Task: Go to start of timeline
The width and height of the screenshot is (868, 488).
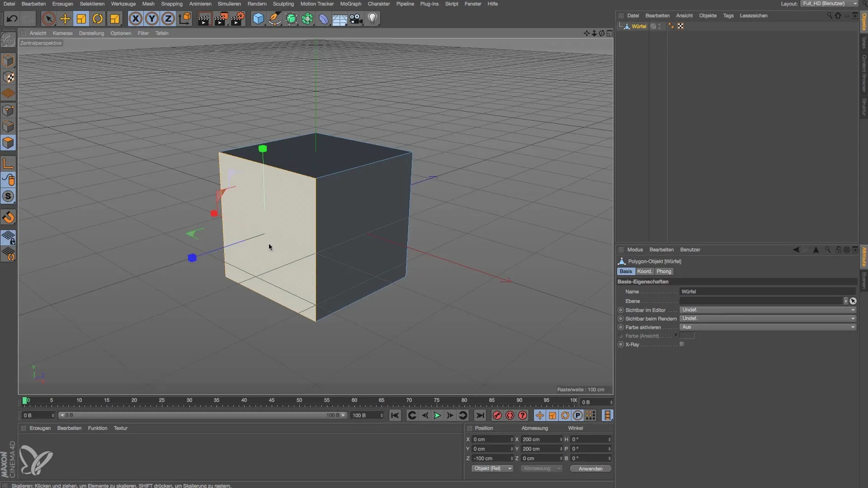Action: (395, 415)
